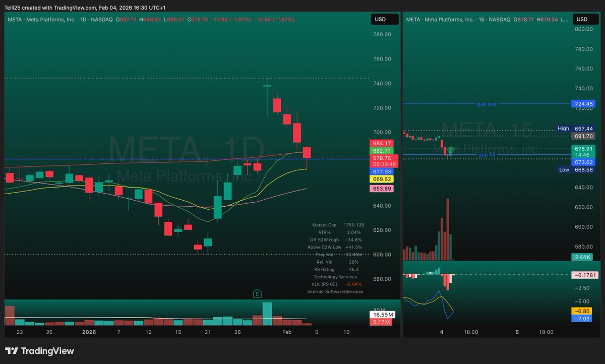The width and height of the screenshot is (605, 364).
Task: Click the orange -6.85 indicator label
Action: coord(582,311)
